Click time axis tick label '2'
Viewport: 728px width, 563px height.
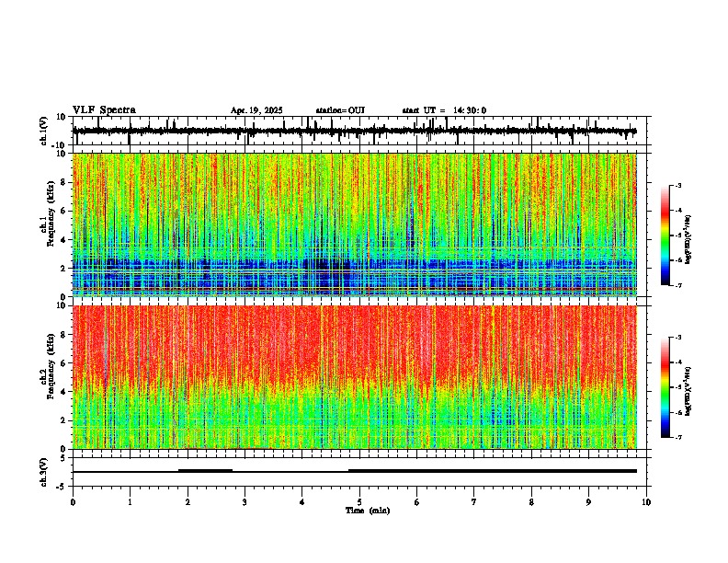[188, 502]
